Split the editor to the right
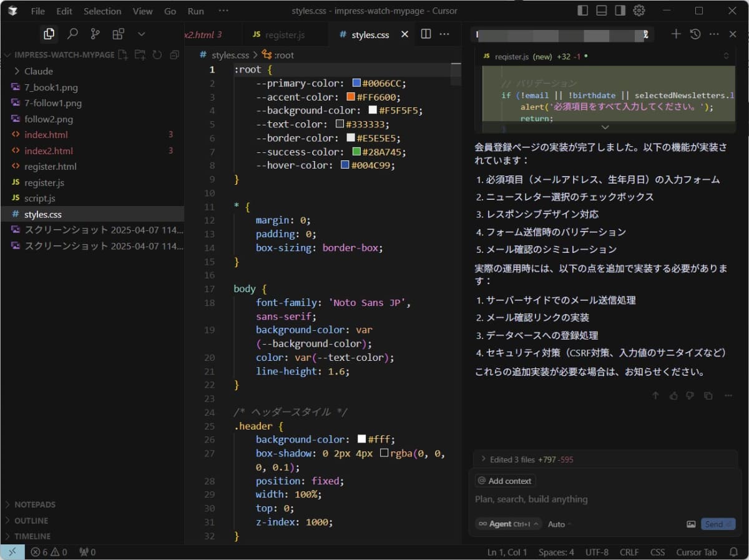Viewport: 749px width, 560px height. click(426, 34)
